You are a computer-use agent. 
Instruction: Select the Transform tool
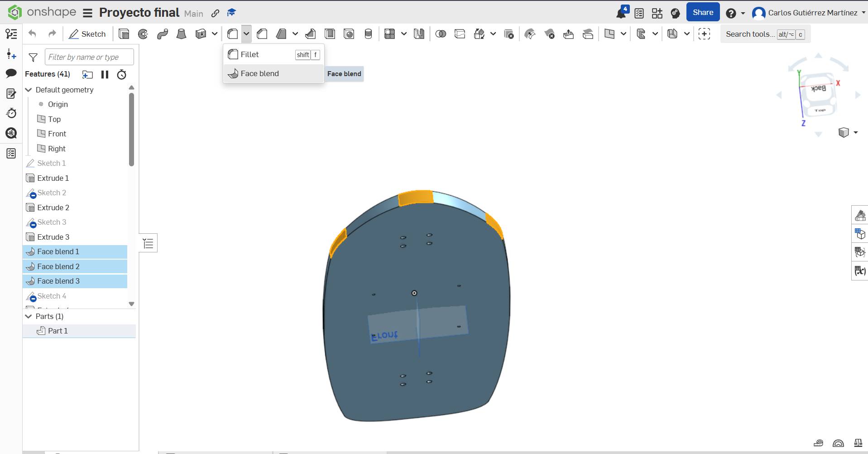click(479, 34)
